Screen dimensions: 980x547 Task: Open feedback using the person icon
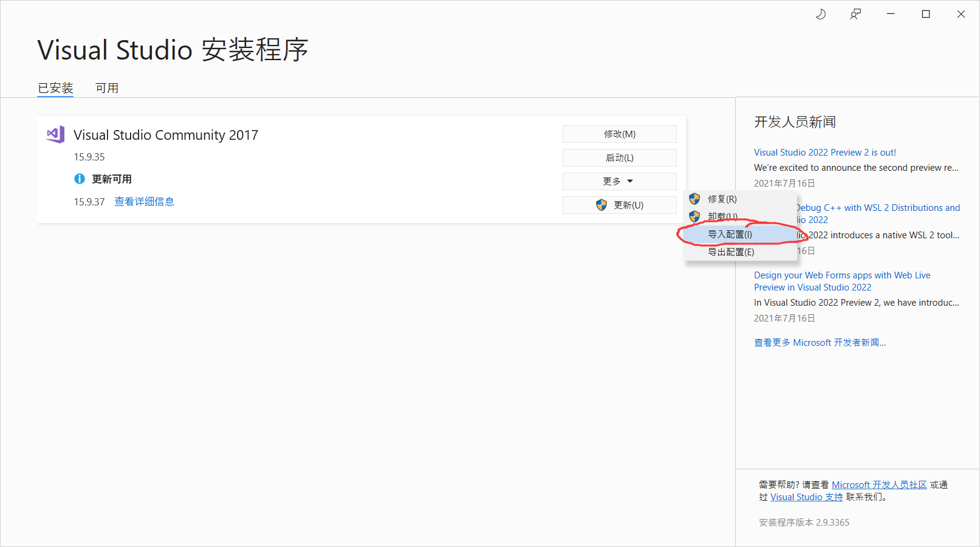855,13
